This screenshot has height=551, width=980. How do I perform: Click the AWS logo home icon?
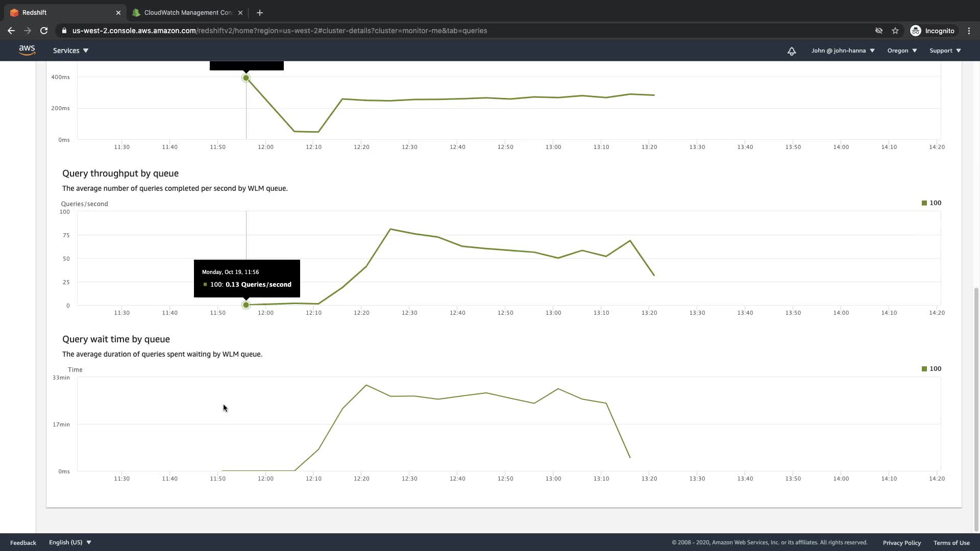pyautogui.click(x=27, y=50)
